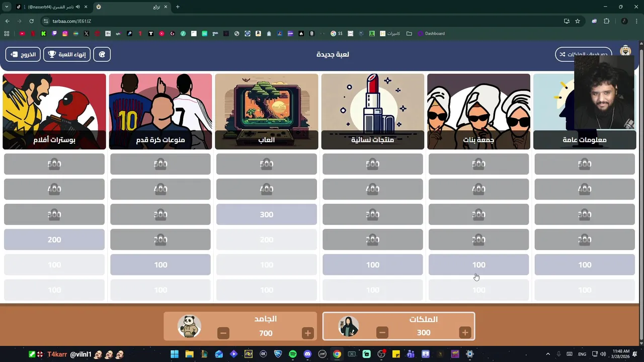The image size is (644, 362).
Task: Open the Amazon bookmark
Action: [x=258, y=34]
